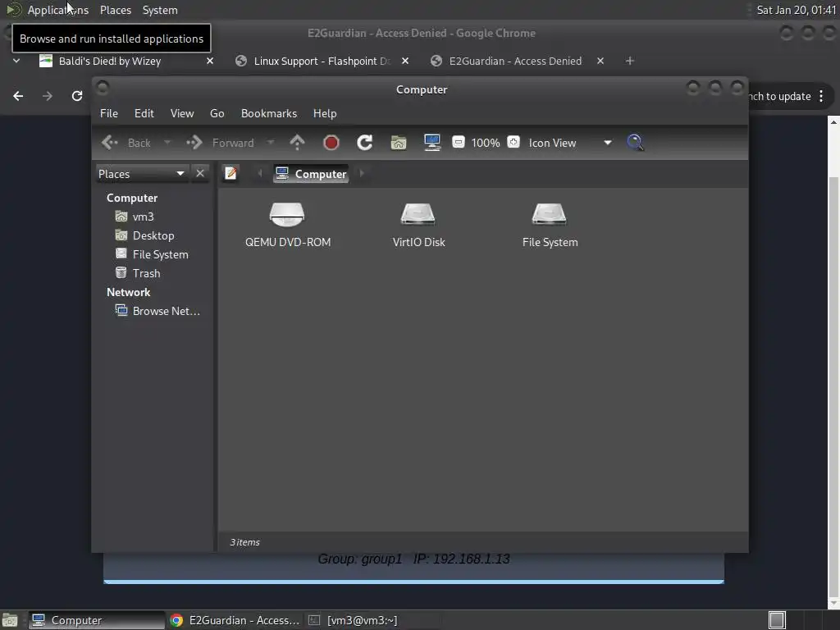
Task: Select File System in the sidebar
Action: pyautogui.click(x=153, y=254)
